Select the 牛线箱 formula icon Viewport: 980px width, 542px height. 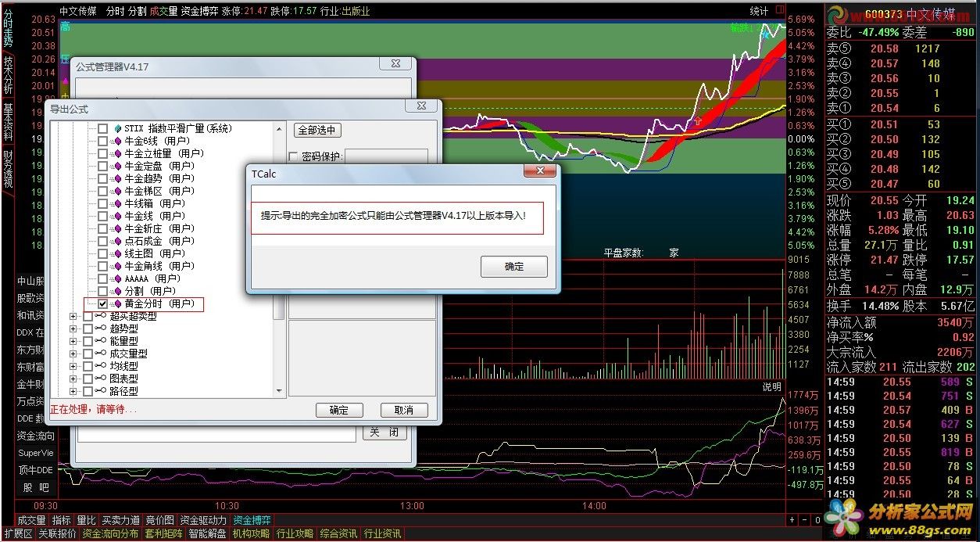pos(118,203)
